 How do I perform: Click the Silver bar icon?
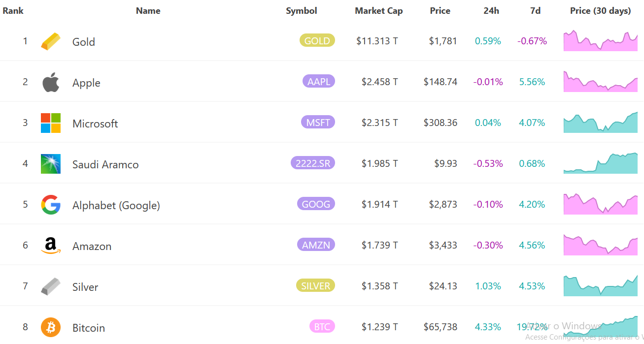(51, 286)
